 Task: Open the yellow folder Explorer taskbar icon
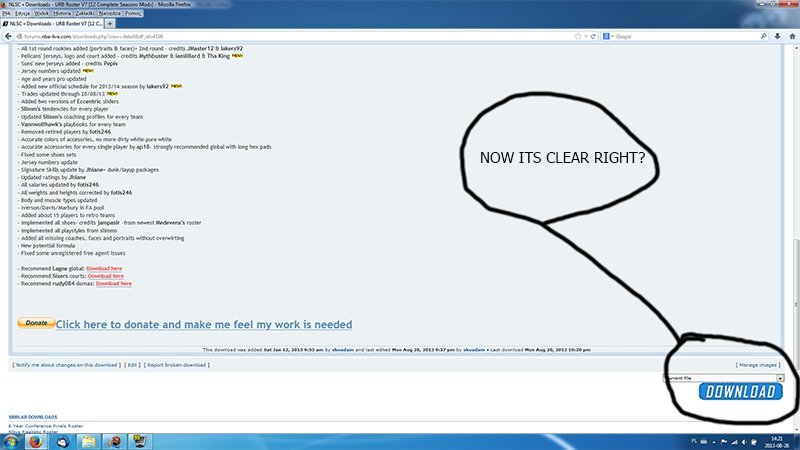(88, 441)
